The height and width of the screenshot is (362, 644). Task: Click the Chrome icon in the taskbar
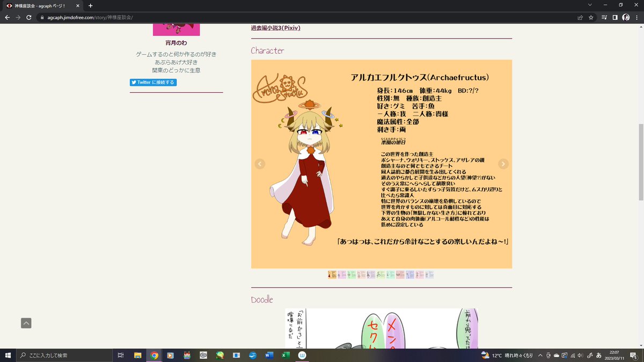pos(154,355)
